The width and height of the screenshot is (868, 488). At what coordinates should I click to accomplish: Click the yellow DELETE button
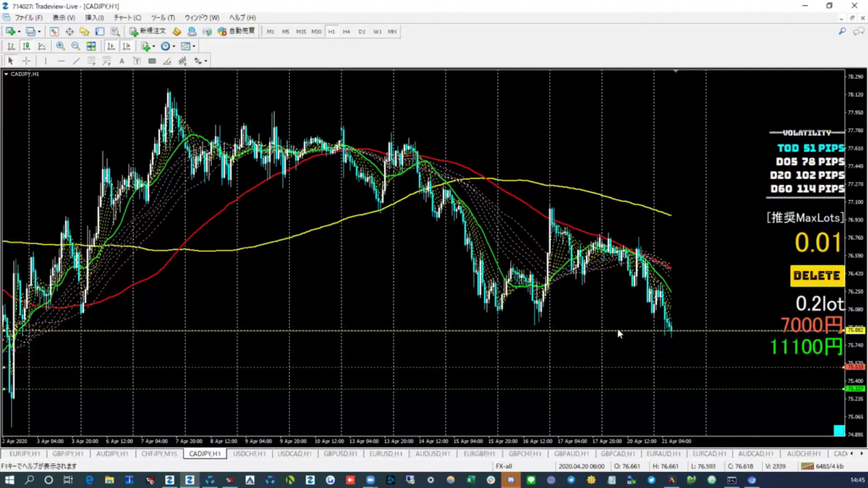click(817, 275)
